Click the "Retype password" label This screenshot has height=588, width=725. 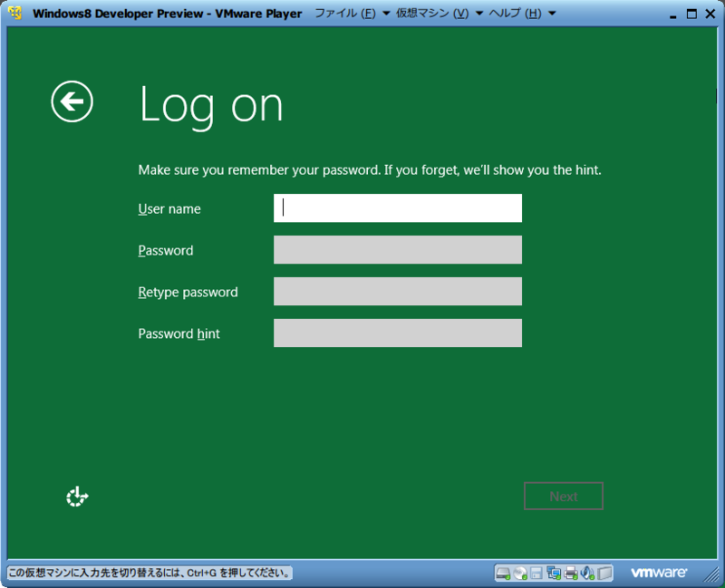(x=188, y=292)
